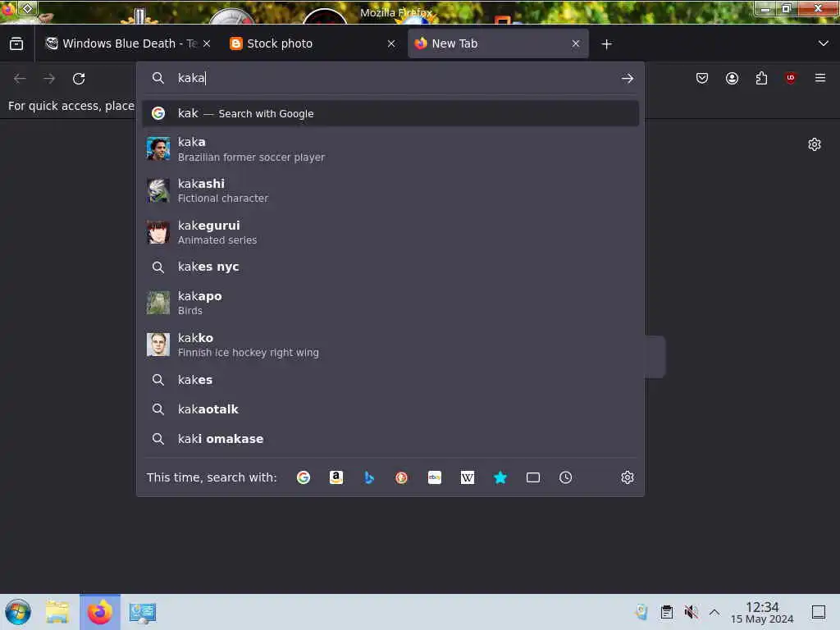Image resolution: width=840 pixels, height=630 pixels.
Task: Open Firefox account menu
Action: coord(732,79)
